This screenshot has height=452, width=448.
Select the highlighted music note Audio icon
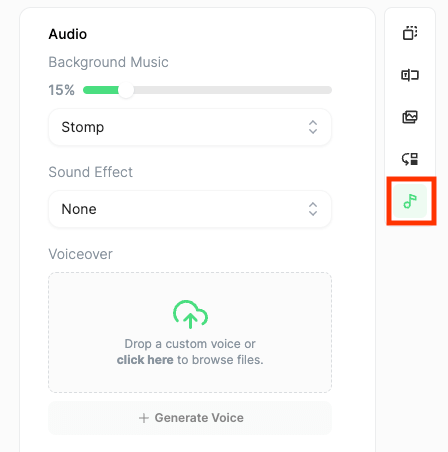pos(410,201)
